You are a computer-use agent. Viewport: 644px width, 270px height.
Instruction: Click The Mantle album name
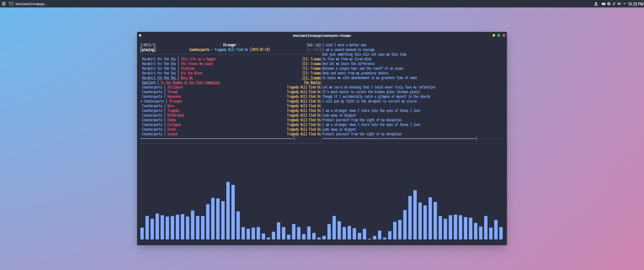[312, 82]
